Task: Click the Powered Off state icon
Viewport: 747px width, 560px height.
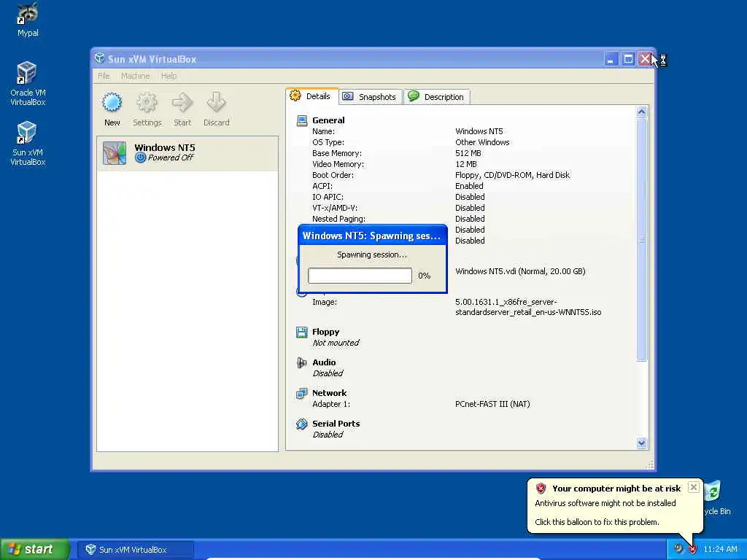Action: (140, 157)
